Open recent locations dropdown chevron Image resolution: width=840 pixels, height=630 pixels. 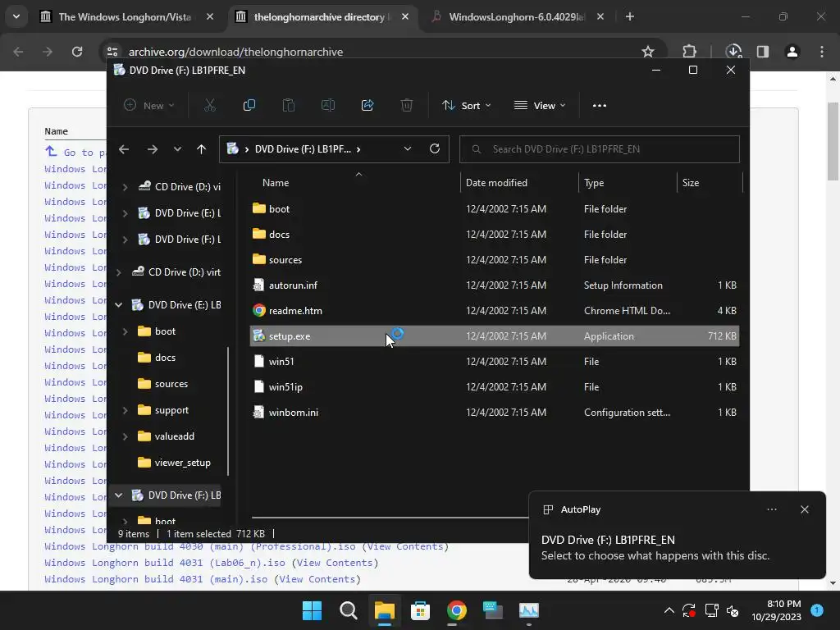[x=177, y=149]
